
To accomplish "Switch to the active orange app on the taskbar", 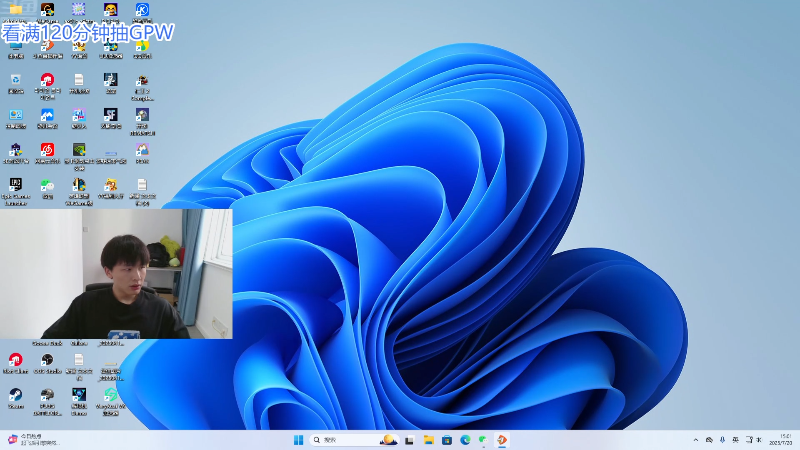I will (x=502, y=440).
